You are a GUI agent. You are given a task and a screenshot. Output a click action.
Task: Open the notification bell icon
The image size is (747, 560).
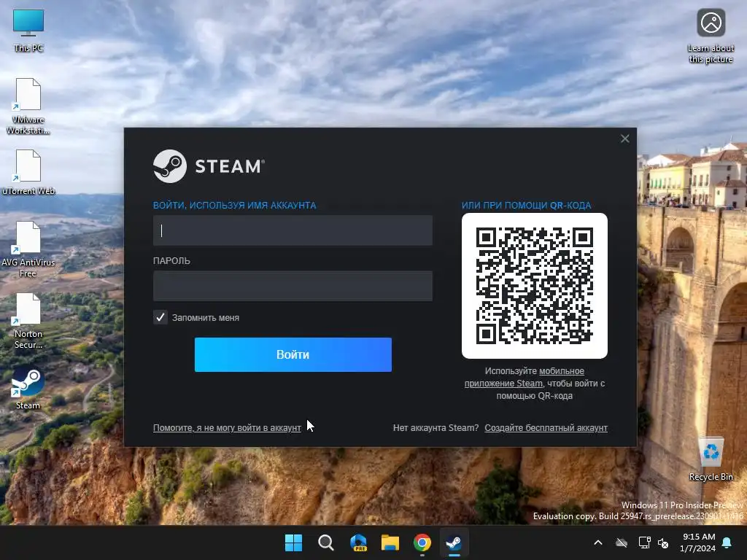point(727,542)
